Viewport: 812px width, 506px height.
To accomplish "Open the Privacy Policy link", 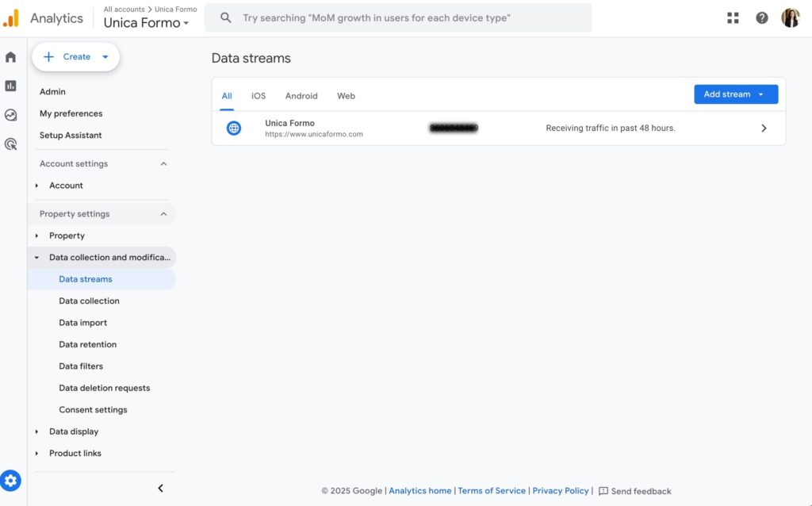I will 560,491.
